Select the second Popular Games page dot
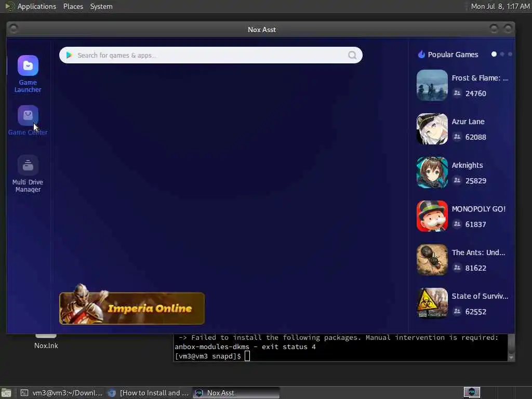 coord(502,54)
